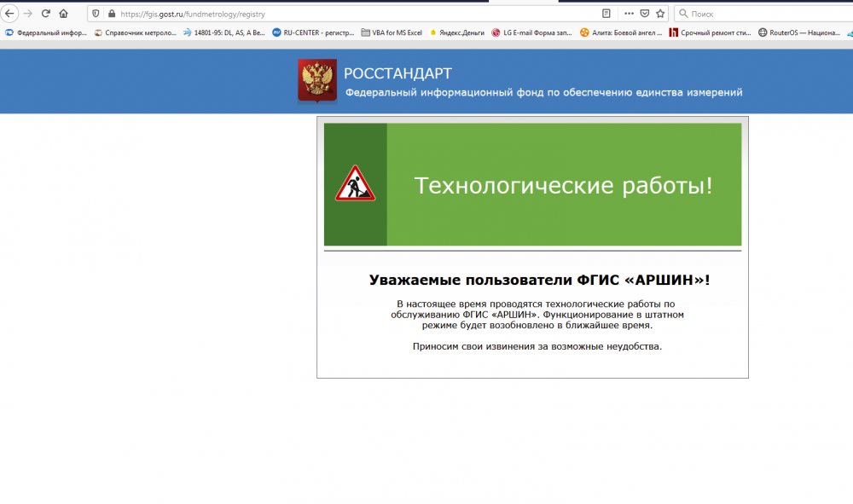
Task: Toggle tracking protection via the shield icon
Action: point(96,13)
